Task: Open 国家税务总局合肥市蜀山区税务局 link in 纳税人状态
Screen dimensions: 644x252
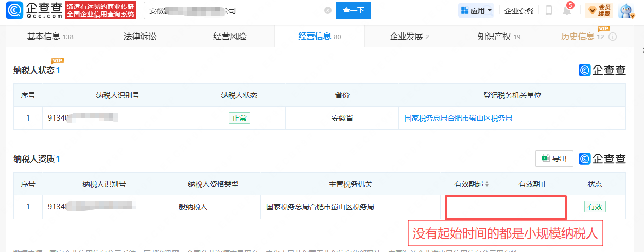Action: tap(458, 118)
